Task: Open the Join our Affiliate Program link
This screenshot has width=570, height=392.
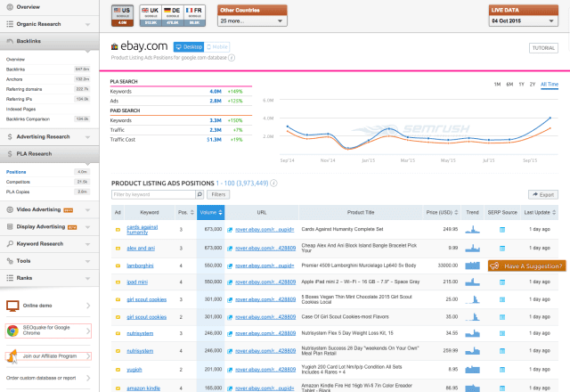Action: tap(50, 356)
